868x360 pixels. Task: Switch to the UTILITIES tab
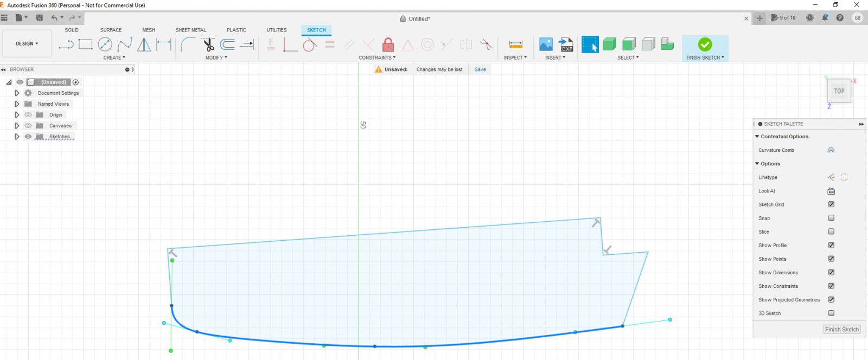[277, 30]
